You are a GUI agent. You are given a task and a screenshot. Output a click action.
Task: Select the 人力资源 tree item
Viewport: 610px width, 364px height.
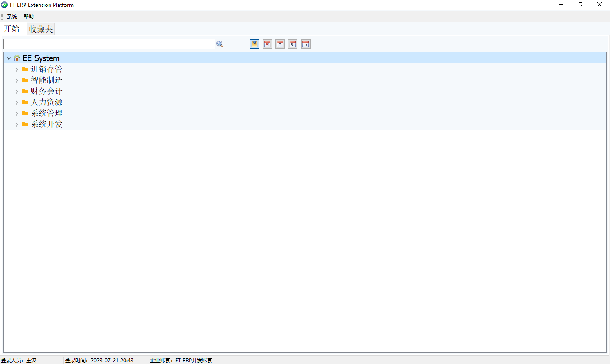coord(47,102)
